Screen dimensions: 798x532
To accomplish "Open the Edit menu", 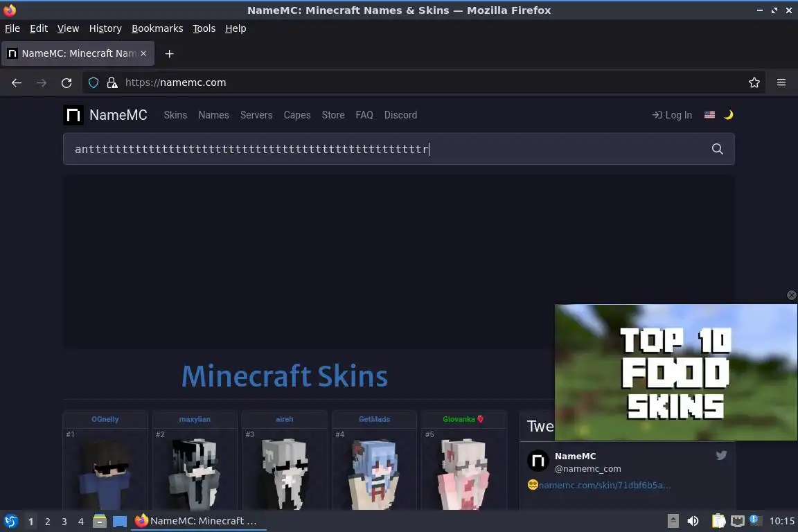I will [x=39, y=28].
